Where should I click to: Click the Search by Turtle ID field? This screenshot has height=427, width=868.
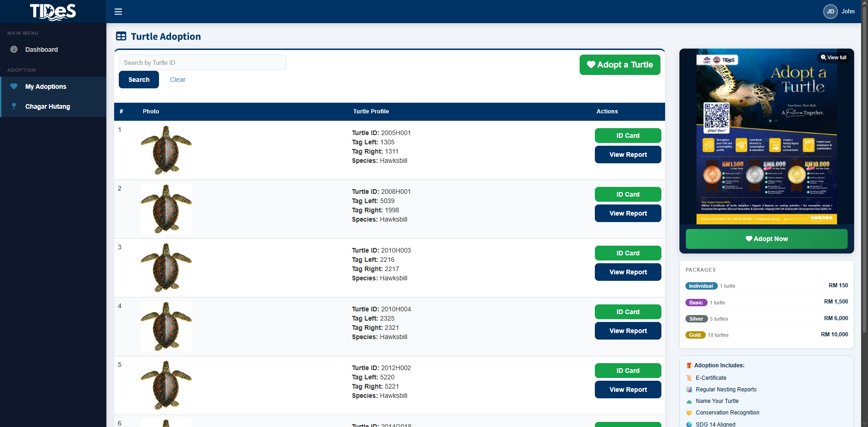point(202,62)
